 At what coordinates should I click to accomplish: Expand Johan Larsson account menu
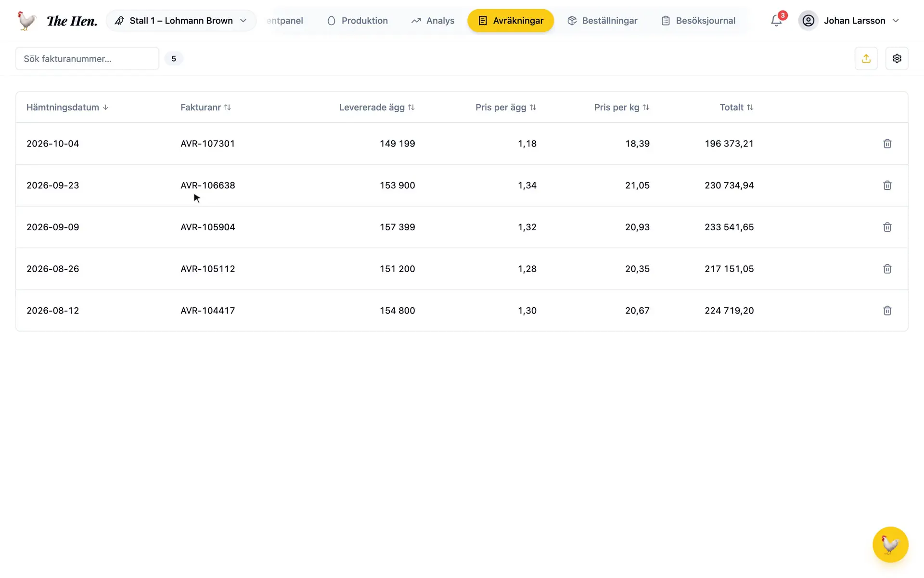click(x=849, y=20)
